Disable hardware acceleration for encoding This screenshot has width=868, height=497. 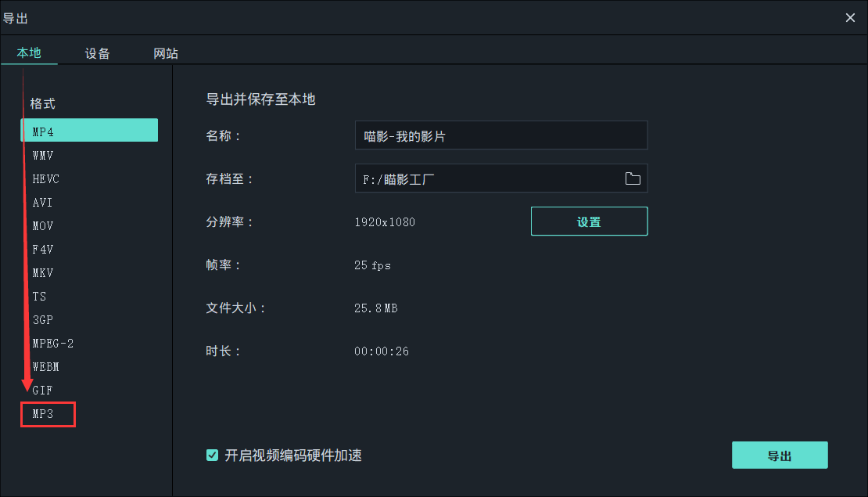click(211, 455)
